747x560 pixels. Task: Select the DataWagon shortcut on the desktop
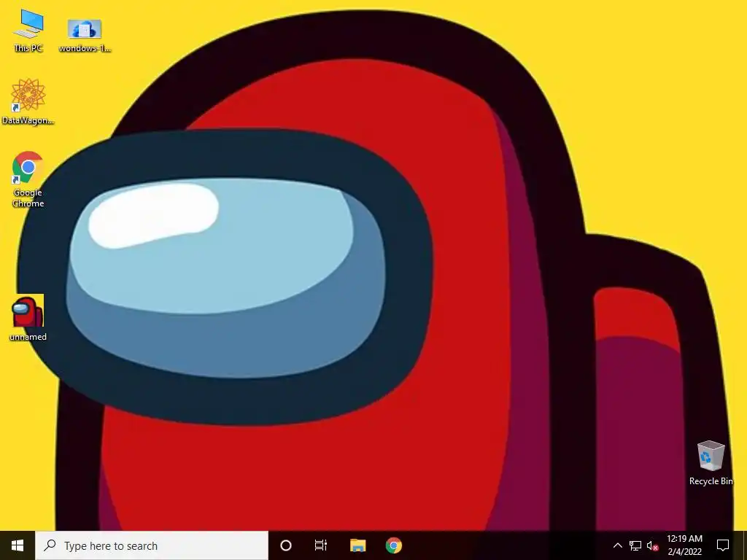[28, 102]
